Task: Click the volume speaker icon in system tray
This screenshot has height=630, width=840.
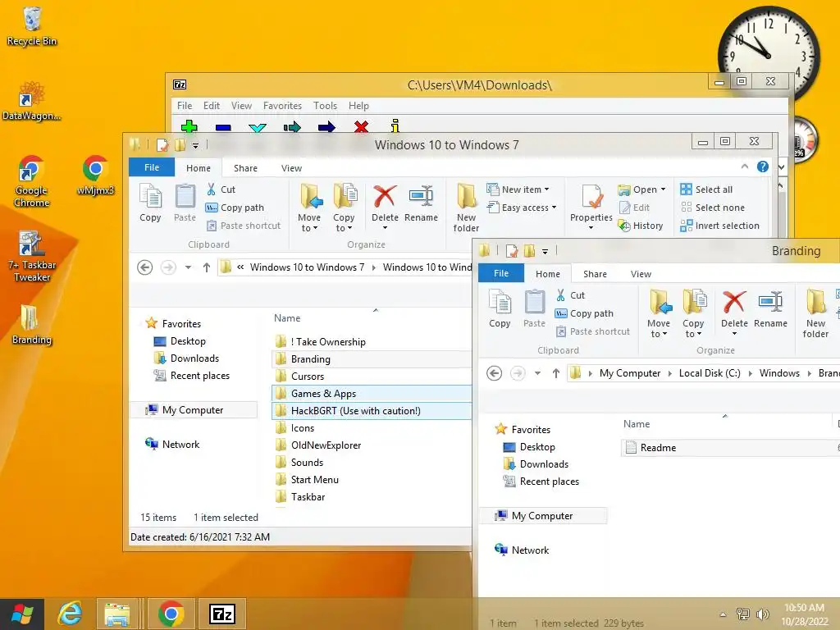Action: (x=762, y=614)
